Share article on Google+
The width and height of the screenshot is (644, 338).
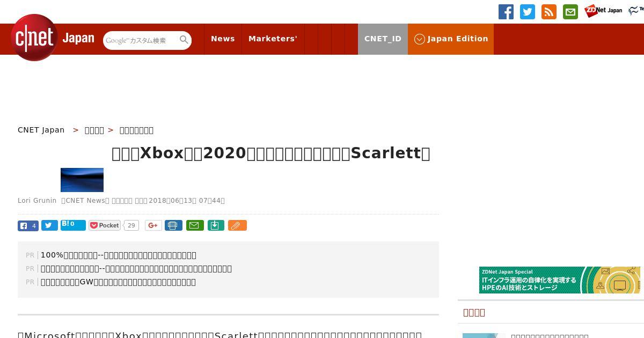(153, 225)
